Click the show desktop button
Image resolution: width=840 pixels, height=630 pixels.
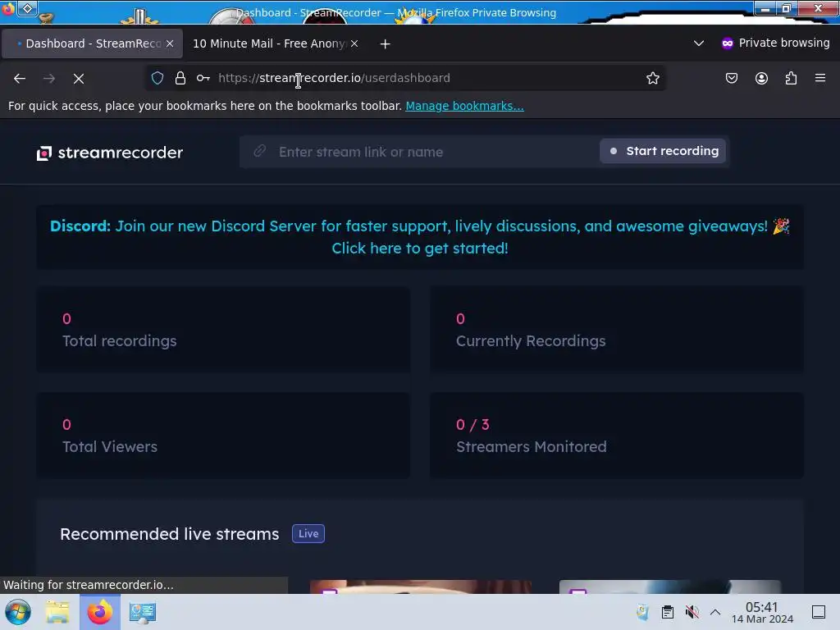coord(819,612)
